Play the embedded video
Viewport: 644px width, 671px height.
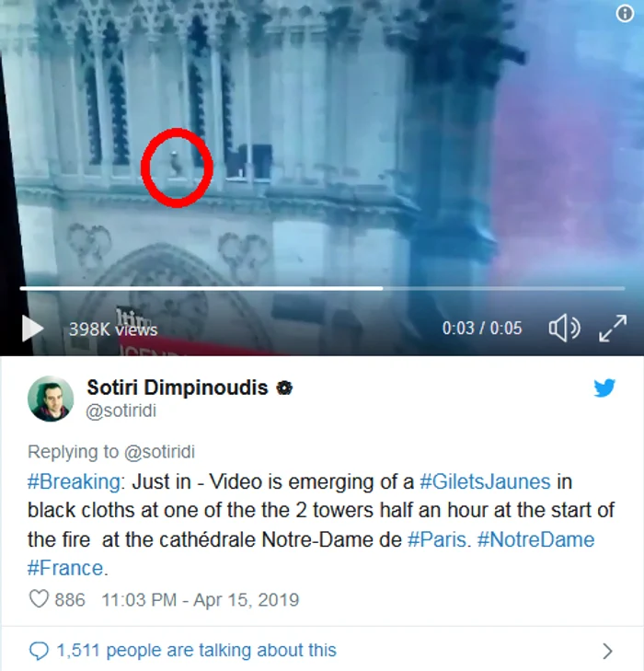coord(32,329)
